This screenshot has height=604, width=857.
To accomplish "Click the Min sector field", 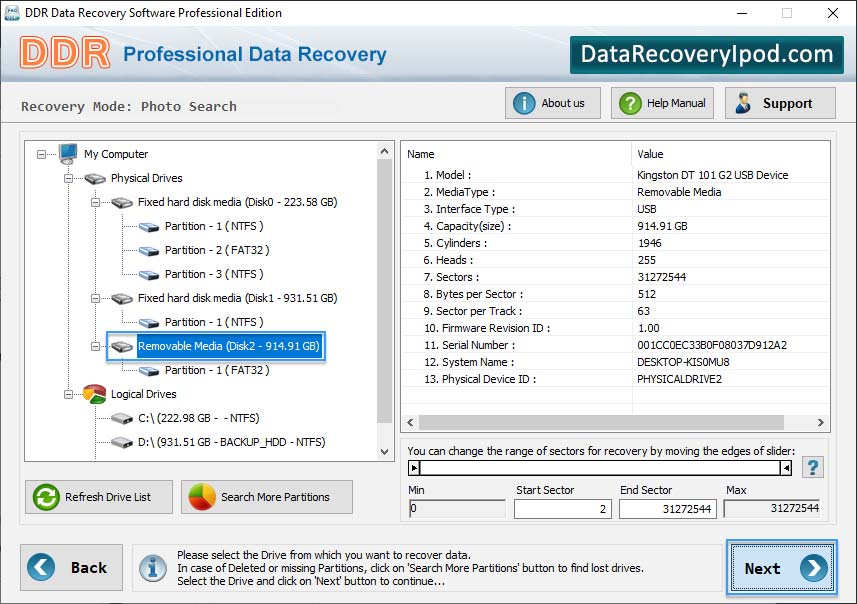I will (x=457, y=508).
